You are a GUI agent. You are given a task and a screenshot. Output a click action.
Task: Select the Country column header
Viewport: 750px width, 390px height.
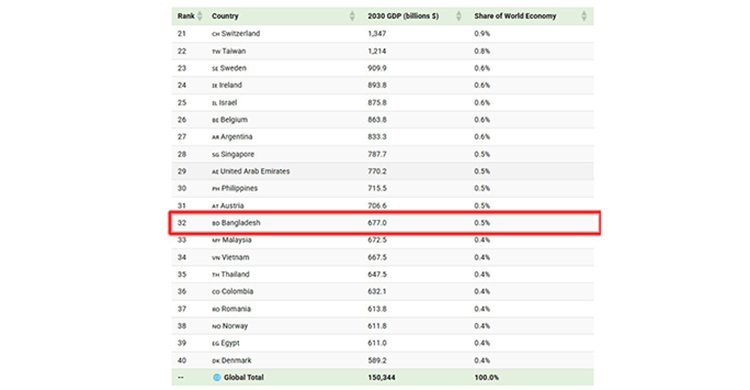[x=225, y=16]
